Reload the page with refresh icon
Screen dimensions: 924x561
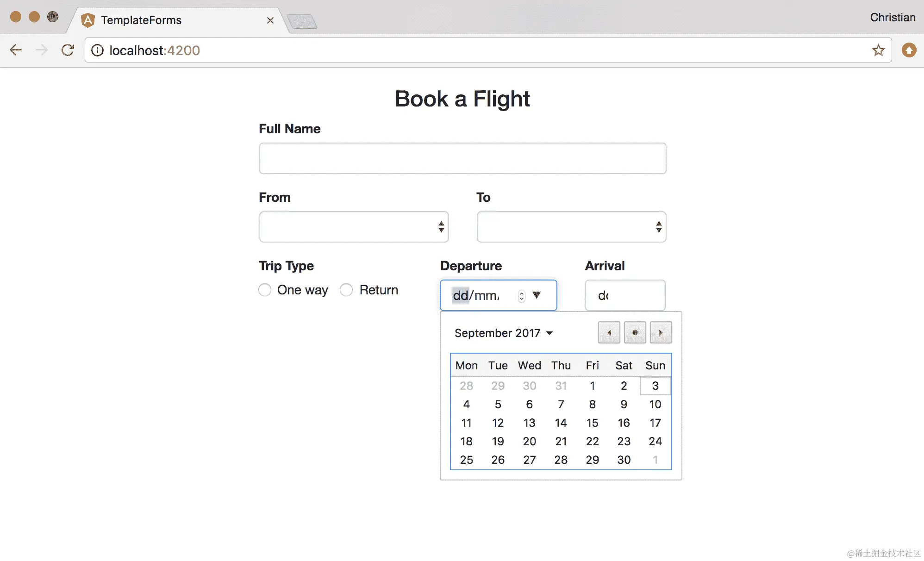click(68, 50)
